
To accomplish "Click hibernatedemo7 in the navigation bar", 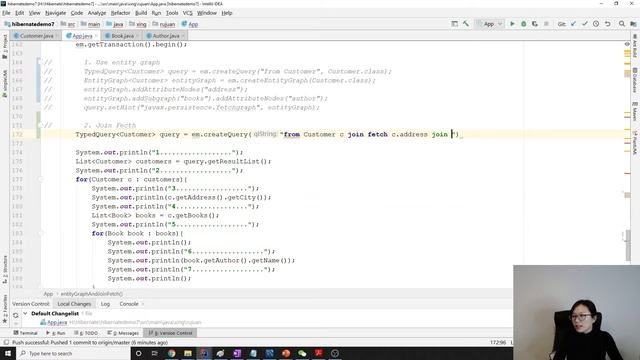I will tap(29, 24).
